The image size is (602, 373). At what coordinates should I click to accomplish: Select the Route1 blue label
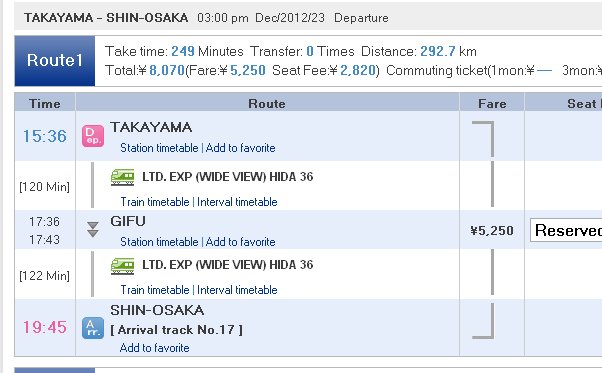click(55, 61)
